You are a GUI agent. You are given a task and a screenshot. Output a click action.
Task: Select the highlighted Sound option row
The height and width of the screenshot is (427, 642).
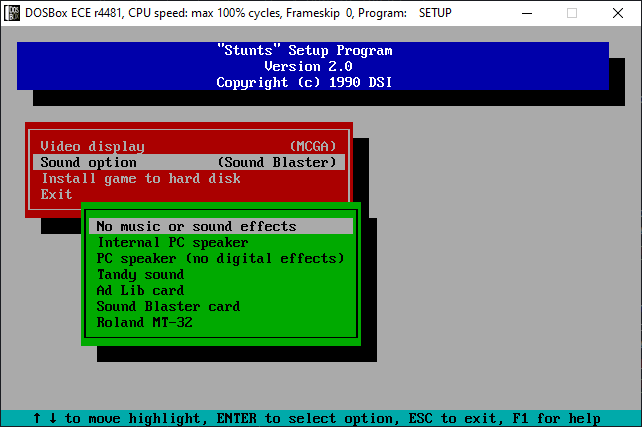pos(189,162)
